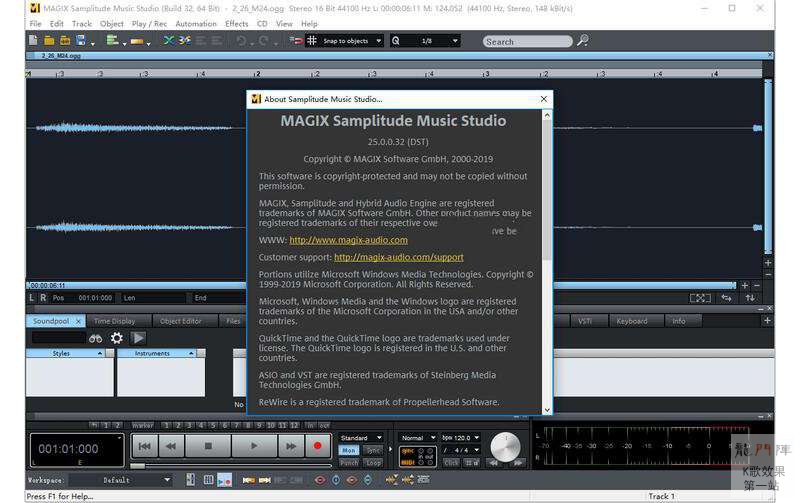Click the green track layout toolbar icon
This screenshot has height=503, width=800.
point(112,40)
